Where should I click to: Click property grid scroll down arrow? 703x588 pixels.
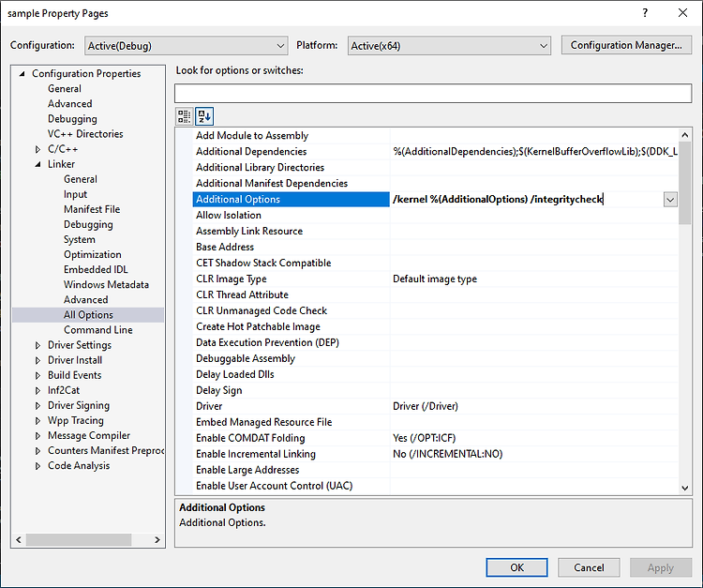tap(684, 488)
